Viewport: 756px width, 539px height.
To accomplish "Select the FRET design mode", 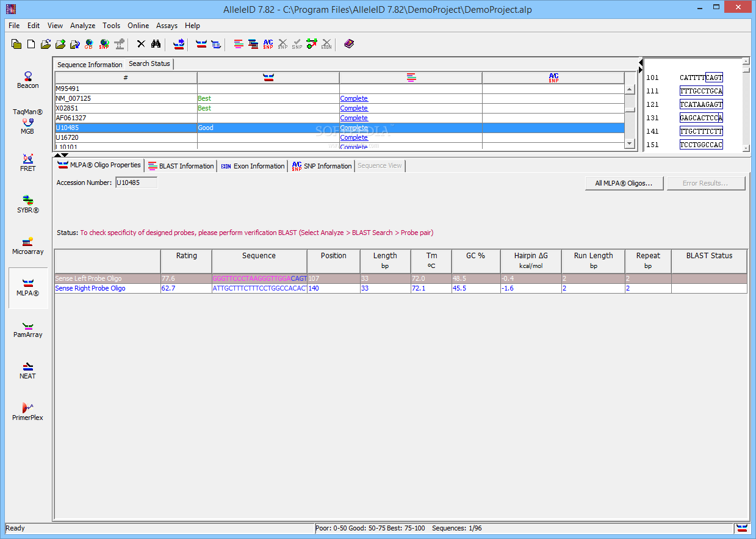I will 28,163.
